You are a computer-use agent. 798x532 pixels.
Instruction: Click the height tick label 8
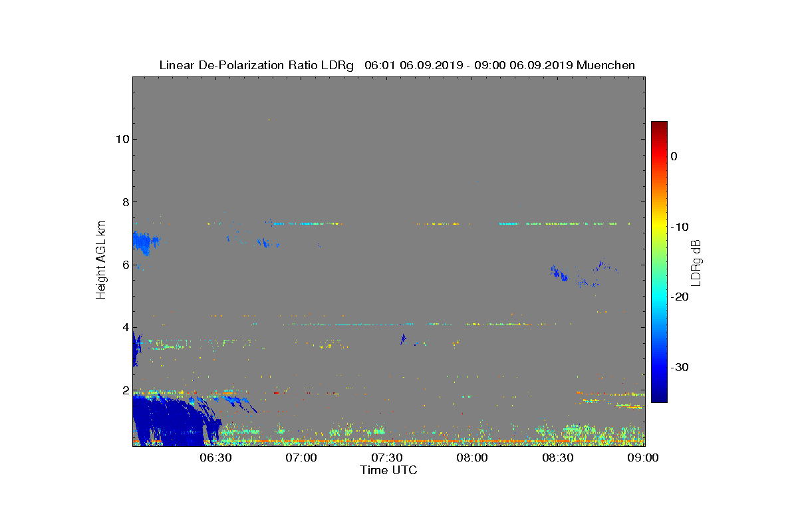click(125, 202)
